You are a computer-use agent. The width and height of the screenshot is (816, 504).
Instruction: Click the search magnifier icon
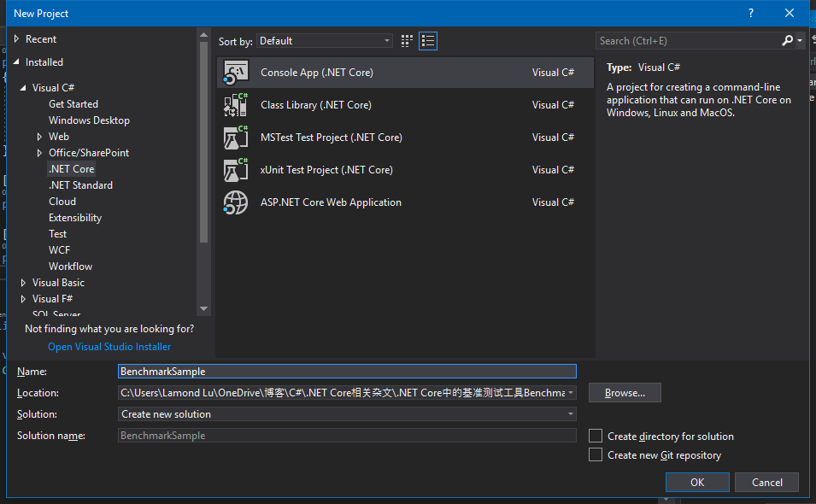pyautogui.click(x=788, y=40)
